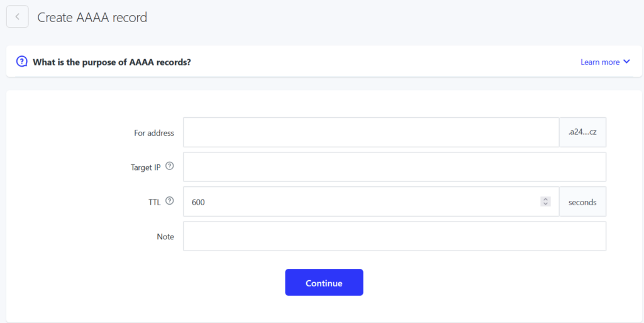
Task: Click the Note field label
Action: click(x=165, y=237)
